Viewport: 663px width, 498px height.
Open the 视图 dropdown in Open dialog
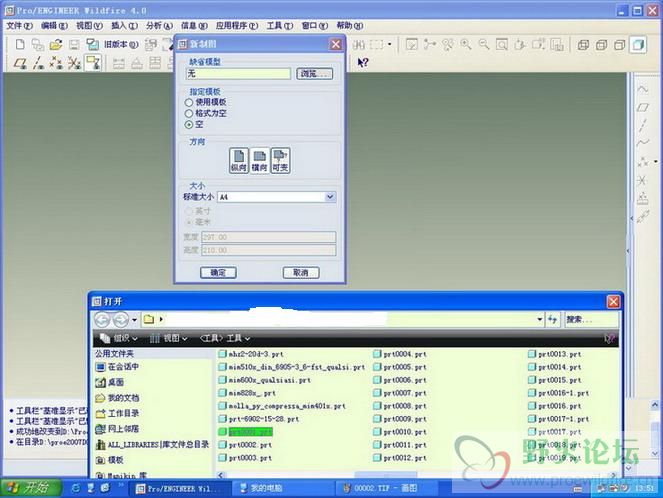(x=169, y=338)
